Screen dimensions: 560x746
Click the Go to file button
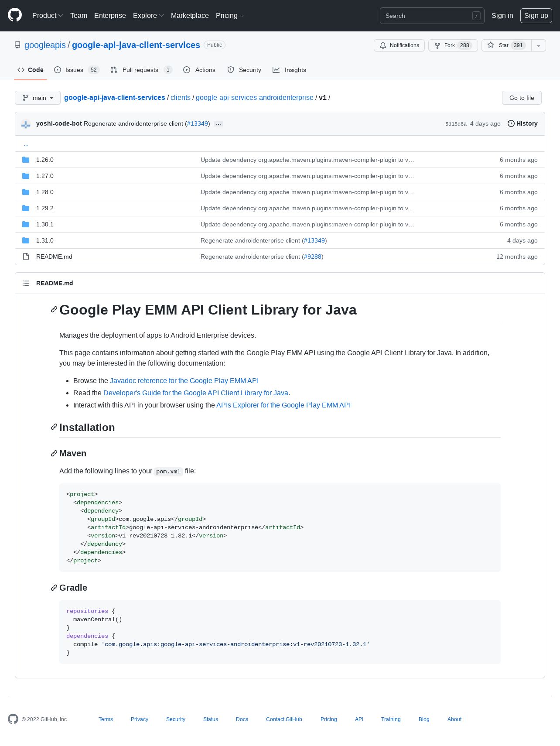522,98
